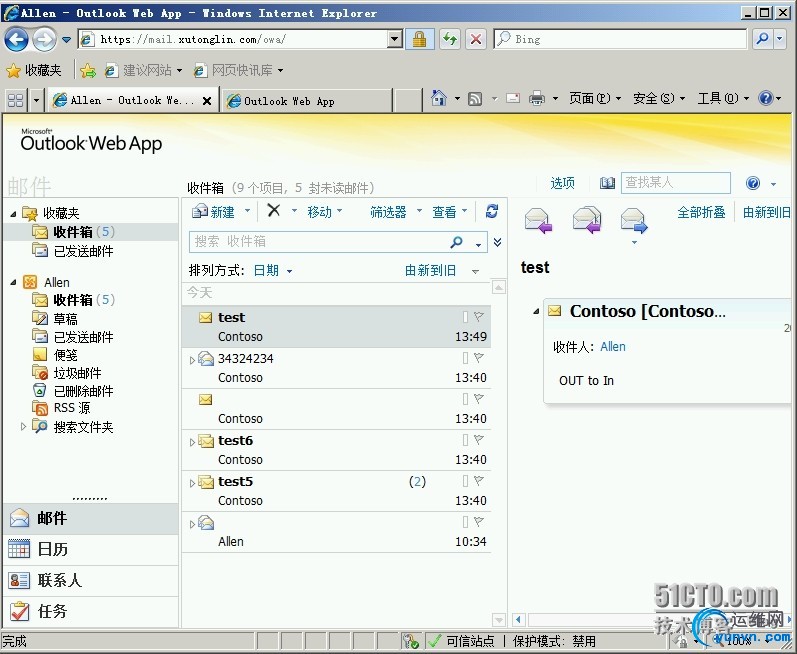Open the 联系人 contacts module
The image size is (797, 654).
pos(90,580)
